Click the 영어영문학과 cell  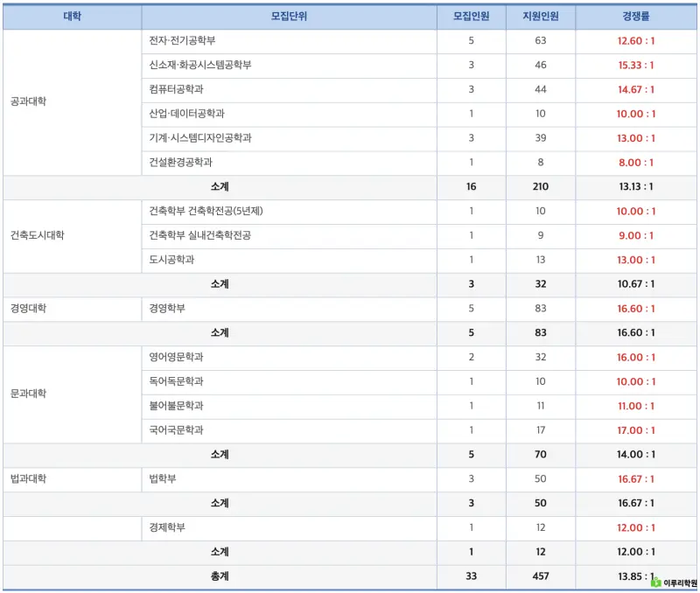[x=289, y=358]
